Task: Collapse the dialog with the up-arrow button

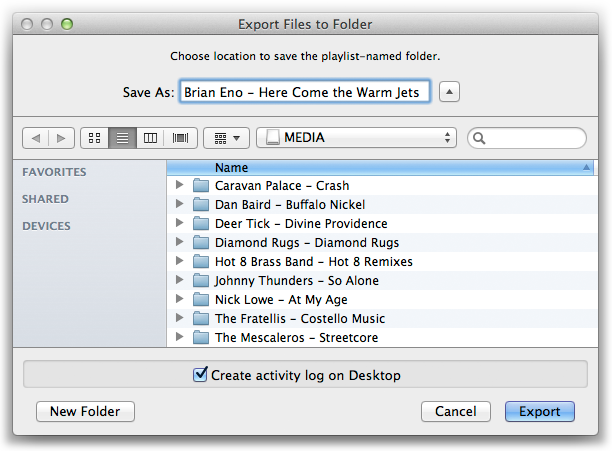Action: (x=449, y=92)
